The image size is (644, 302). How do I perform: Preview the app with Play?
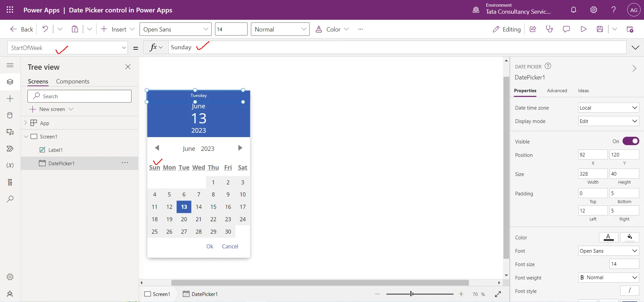click(x=583, y=29)
